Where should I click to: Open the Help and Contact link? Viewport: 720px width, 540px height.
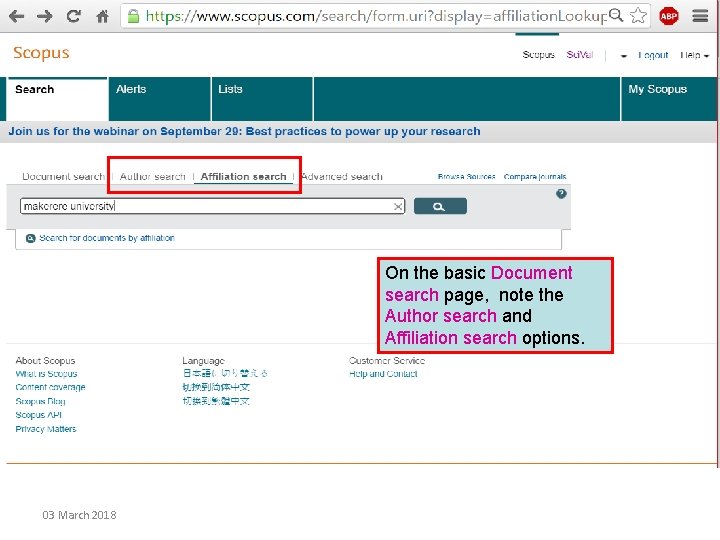tap(383, 374)
